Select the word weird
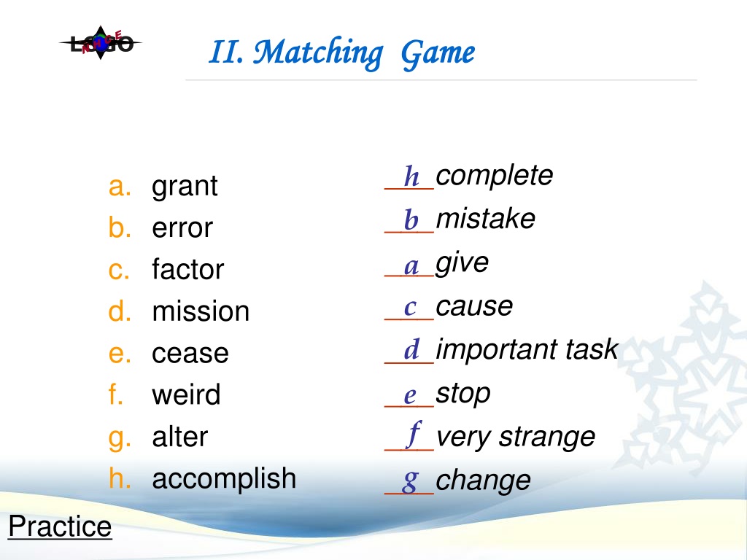Viewport: 747px width, 560px height. point(186,394)
